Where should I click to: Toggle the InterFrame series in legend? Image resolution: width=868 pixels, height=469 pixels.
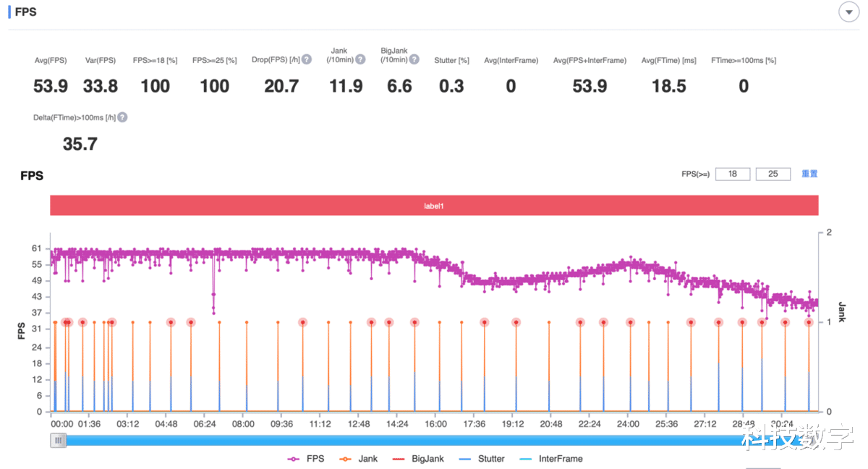[550, 459]
